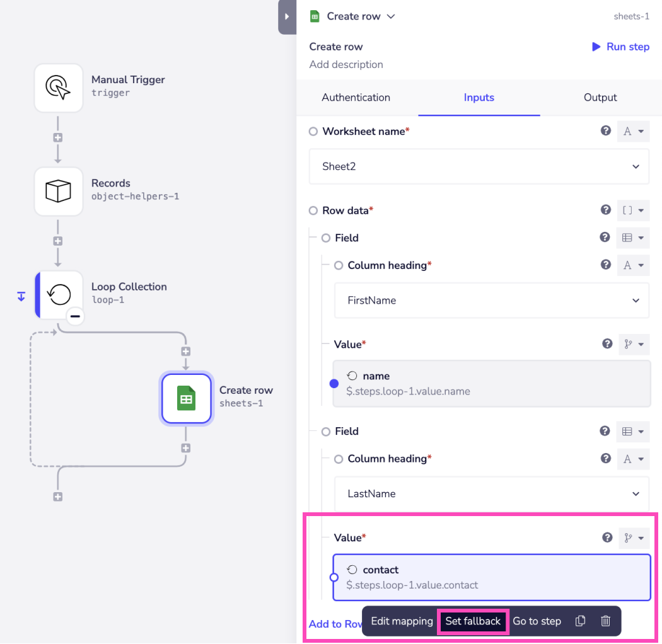Screen dimensions: 662x644
Task: Select the Manual Trigger step icon
Action: click(x=58, y=88)
